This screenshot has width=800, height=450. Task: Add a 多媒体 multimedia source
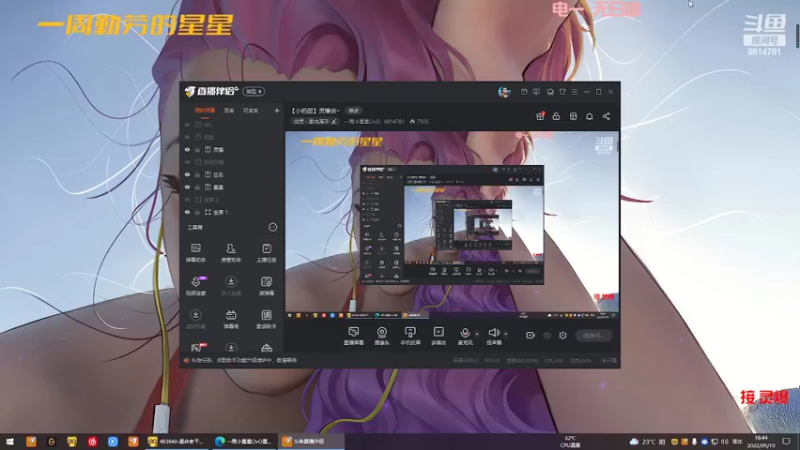[x=438, y=336]
